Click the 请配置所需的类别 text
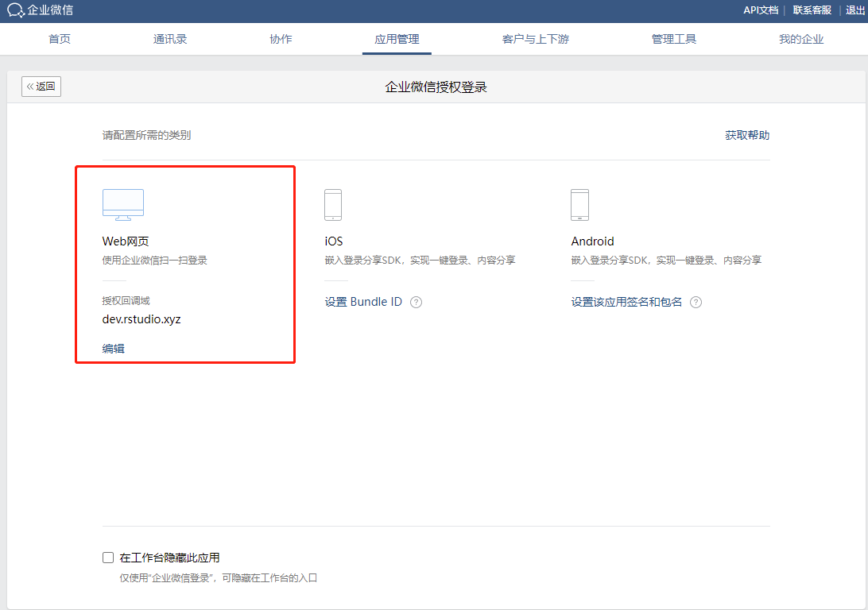 pos(147,136)
